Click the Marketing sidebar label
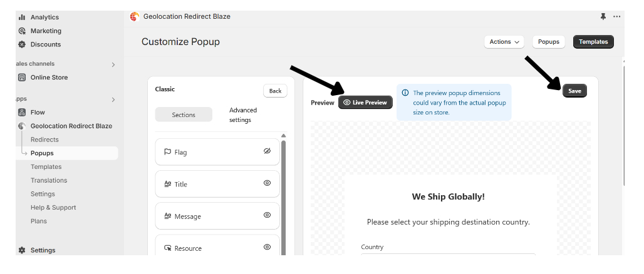Image resolution: width=644 pixels, height=274 pixels. click(x=46, y=31)
